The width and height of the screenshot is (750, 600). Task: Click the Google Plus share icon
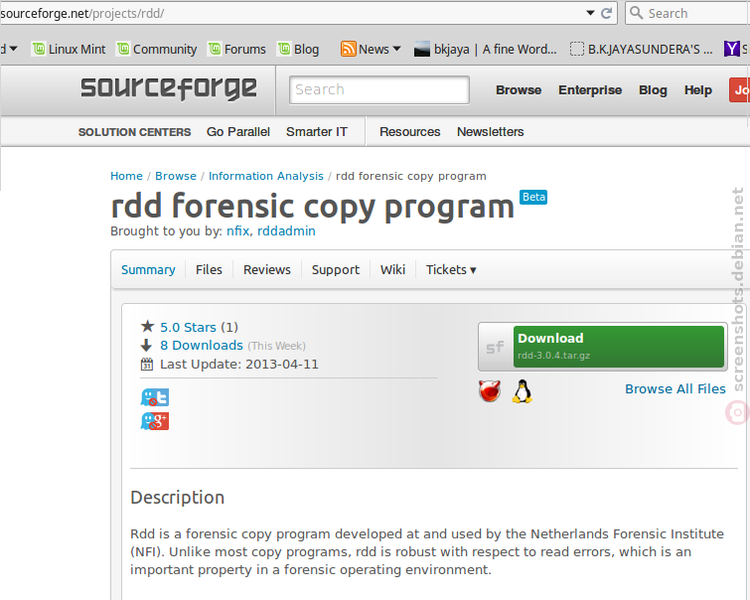pyautogui.click(x=154, y=421)
